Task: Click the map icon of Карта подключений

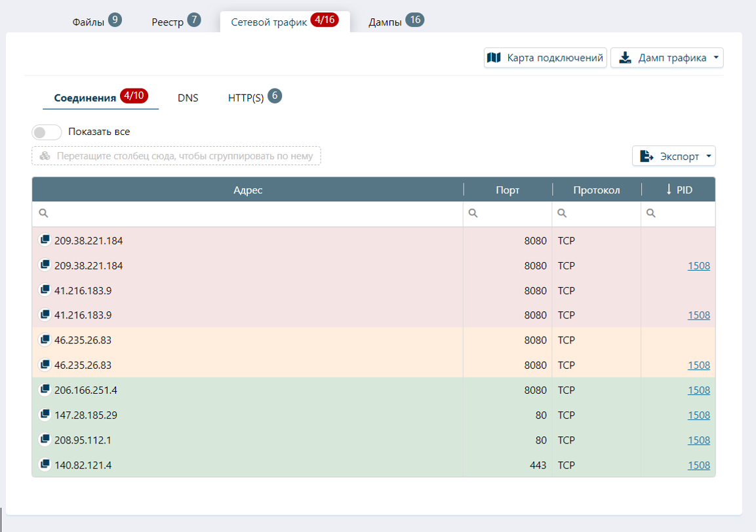Action: coord(494,58)
